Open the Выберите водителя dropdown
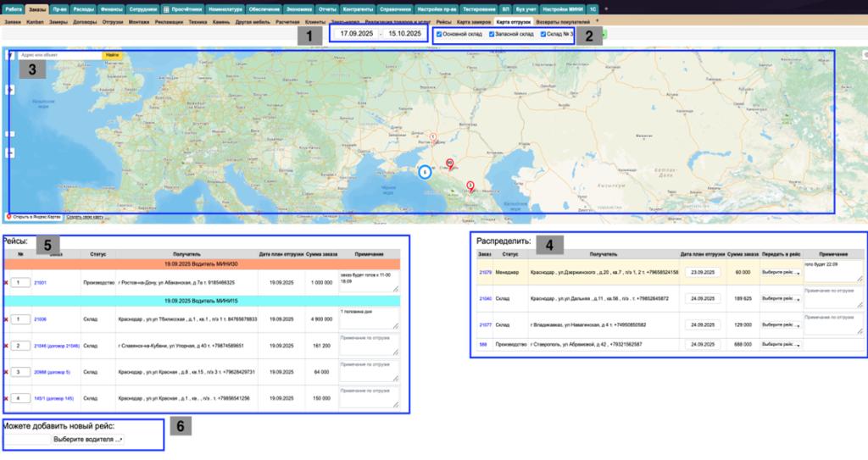Image resolution: width=868 pixels, height=460 pixels. (x=87, y=440)
